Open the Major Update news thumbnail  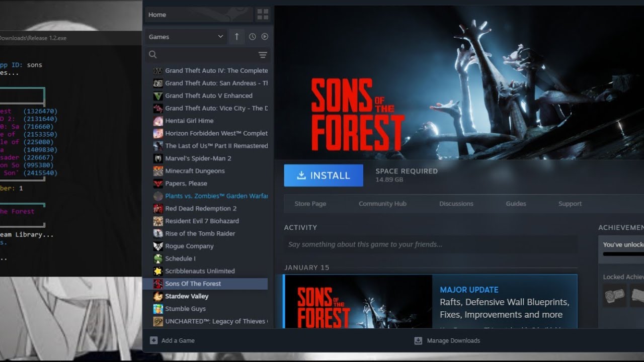coord(358,302)
